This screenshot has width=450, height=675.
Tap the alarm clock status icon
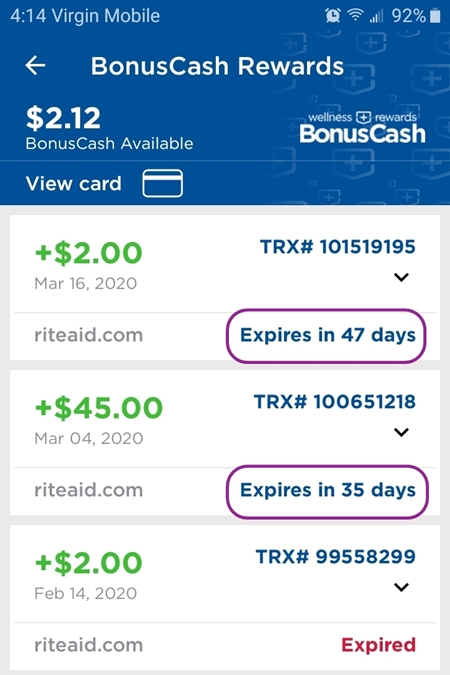332,16
